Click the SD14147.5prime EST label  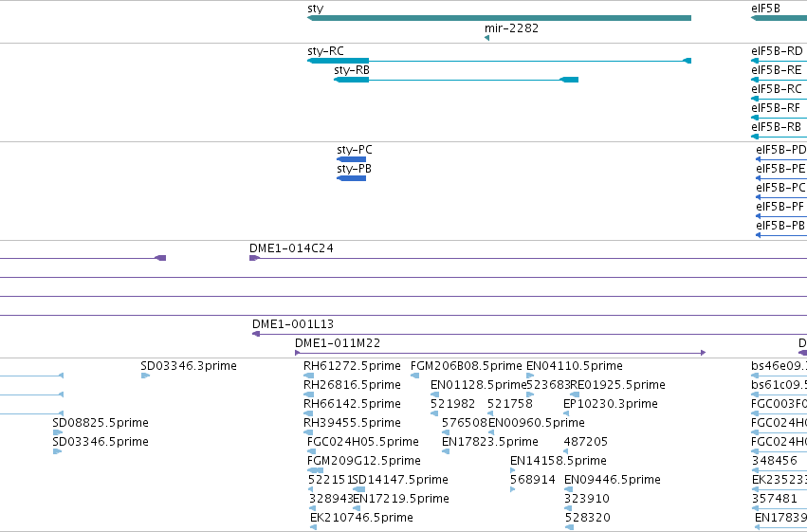(x=400, y=480)
